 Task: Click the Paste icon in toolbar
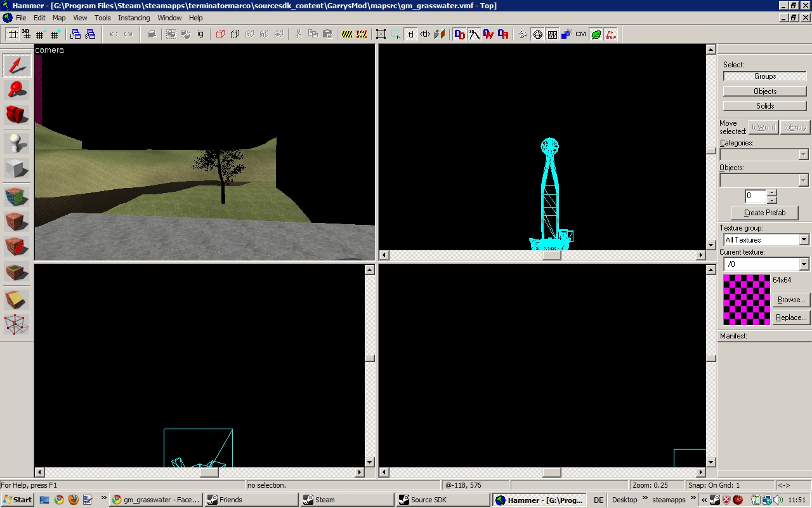click(x=327, y=34)
